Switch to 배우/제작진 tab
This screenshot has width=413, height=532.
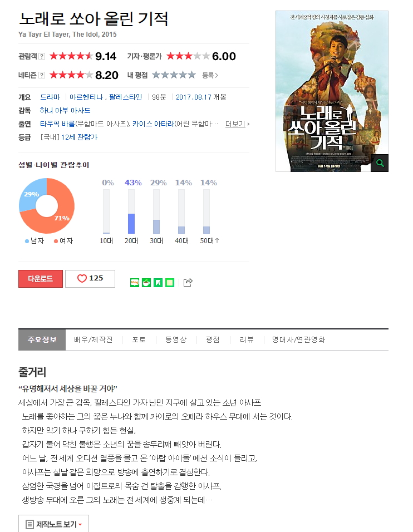[94, 339]
